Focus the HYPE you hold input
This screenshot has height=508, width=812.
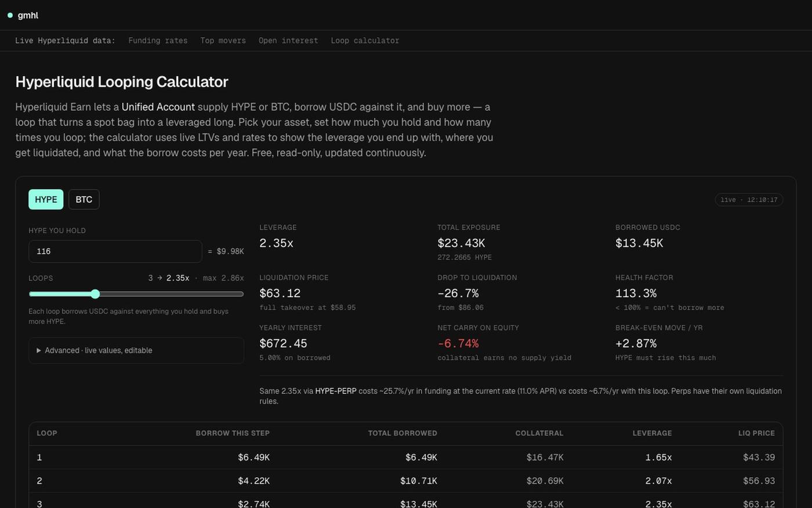115,251
